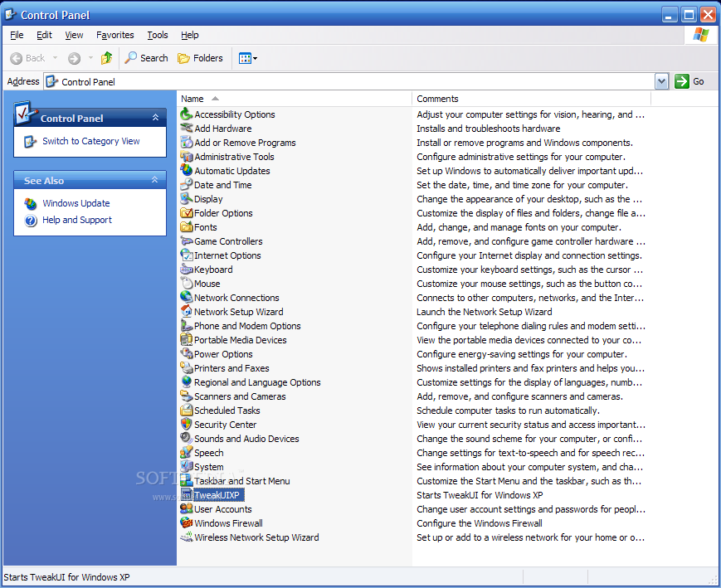Click Regional and Language Options icon
Viewport: 721px width, 588px height.
[186, 382]
